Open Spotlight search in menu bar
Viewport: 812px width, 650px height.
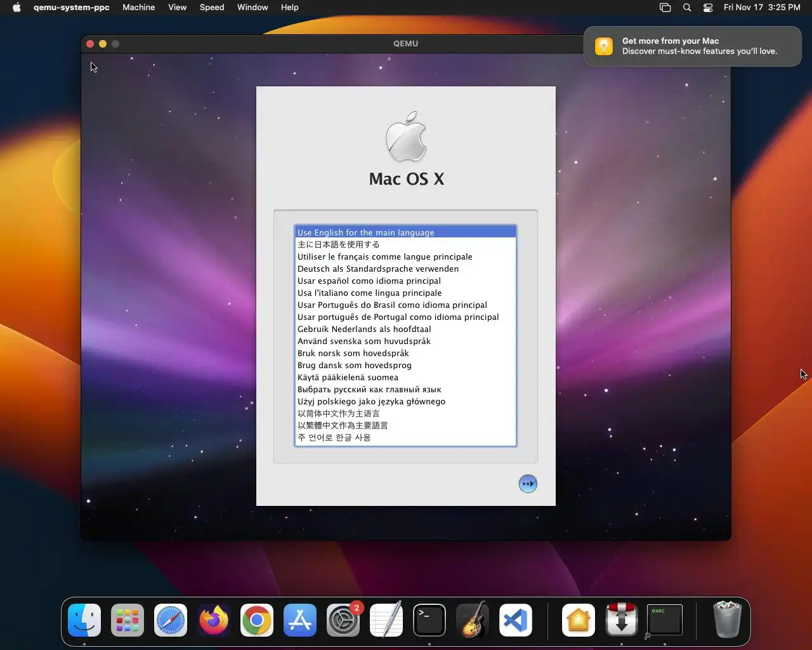[687, 8]
